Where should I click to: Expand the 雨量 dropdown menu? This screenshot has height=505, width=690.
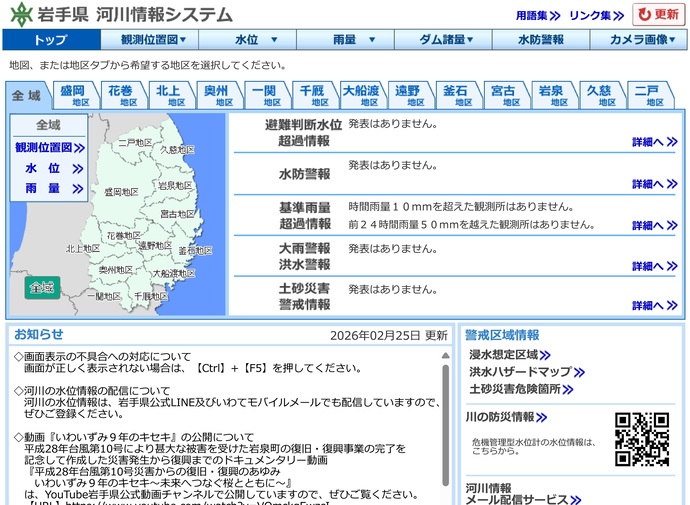346,40
